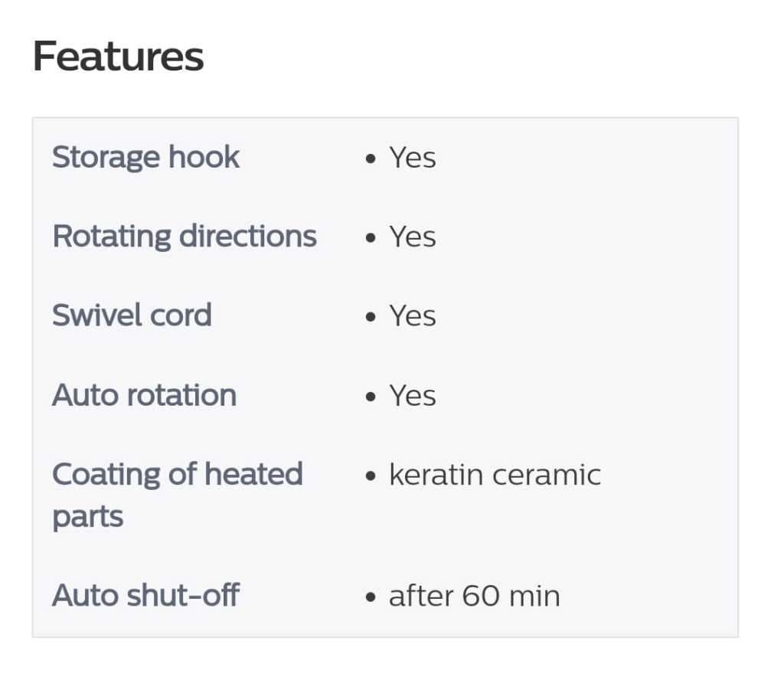The width and height of the screenshot is (784, 683).
Task: Select the Auto rotation label
Action: pyautogui.click(x=144, y=395)
